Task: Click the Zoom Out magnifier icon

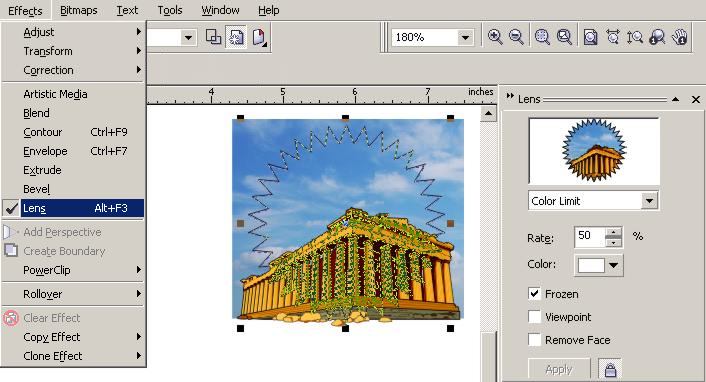Action: [516, 36]
